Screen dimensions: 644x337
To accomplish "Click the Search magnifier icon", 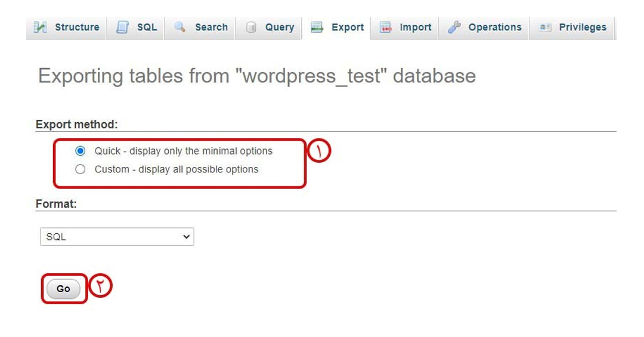I will coord(179,27).
